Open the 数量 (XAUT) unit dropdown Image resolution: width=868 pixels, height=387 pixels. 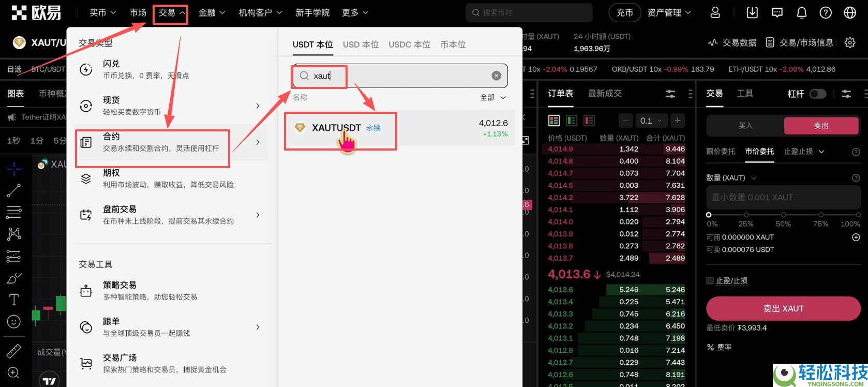pos(731,177)
